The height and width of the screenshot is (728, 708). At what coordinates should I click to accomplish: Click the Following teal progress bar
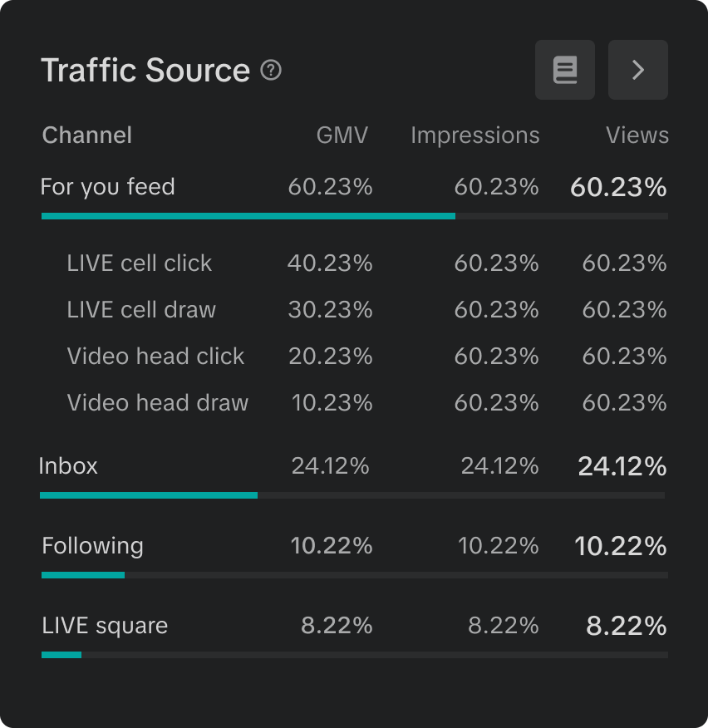83,575
